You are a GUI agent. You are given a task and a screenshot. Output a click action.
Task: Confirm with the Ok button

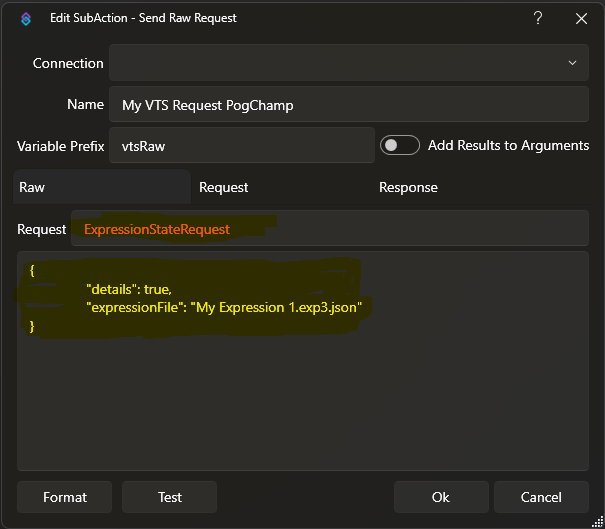point(441,497)
